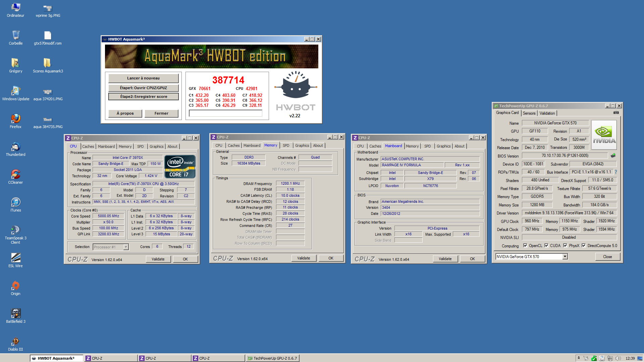This screenshot has height=362, width=644.
Task: Click the Lancer à nouveau button
Action: (x=143, y=78)
